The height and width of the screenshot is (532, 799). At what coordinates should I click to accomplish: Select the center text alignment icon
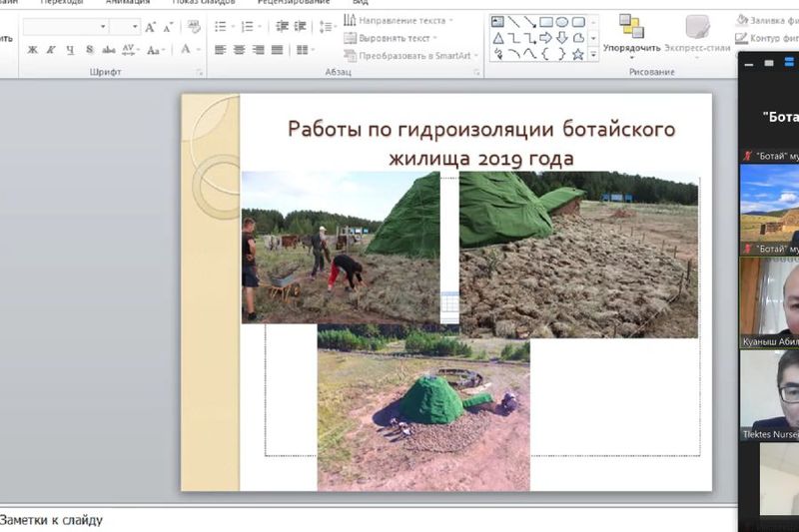[x=240, y=50]
